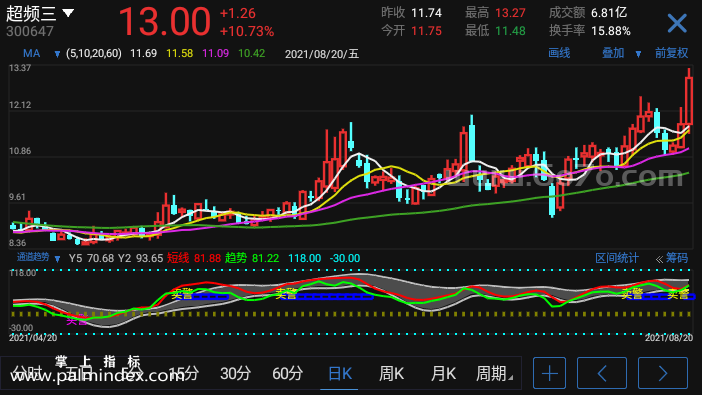Go to previous with left arrow button

[602, 373]
